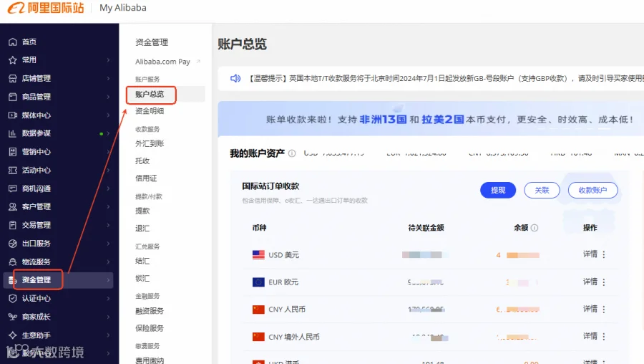This screenshot has width=644, height=364.
Task: Click the speaker announcement icon
Action: click(x=235, y=78)
